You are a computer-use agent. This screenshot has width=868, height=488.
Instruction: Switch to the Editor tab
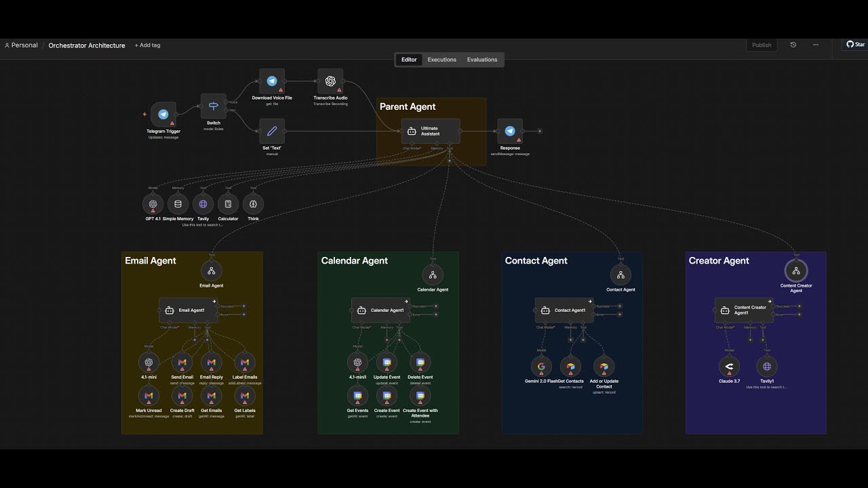(409, 60)
